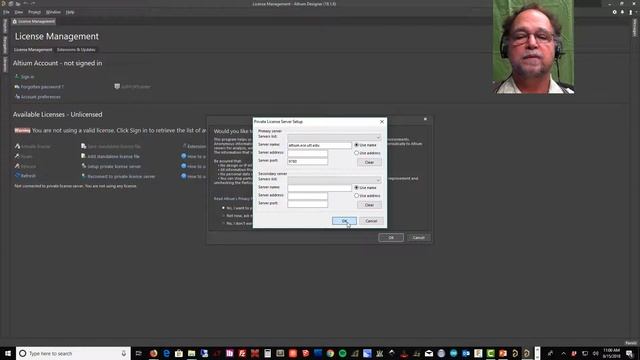Click the secondary Server address field
This screenshot has width=640, height=360.
point(307,196)
